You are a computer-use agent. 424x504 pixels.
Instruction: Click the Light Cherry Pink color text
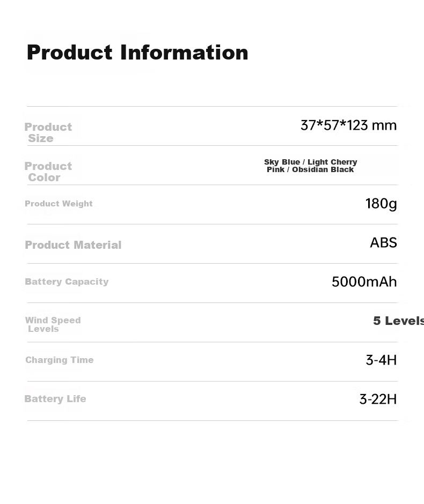click(312, 166)
